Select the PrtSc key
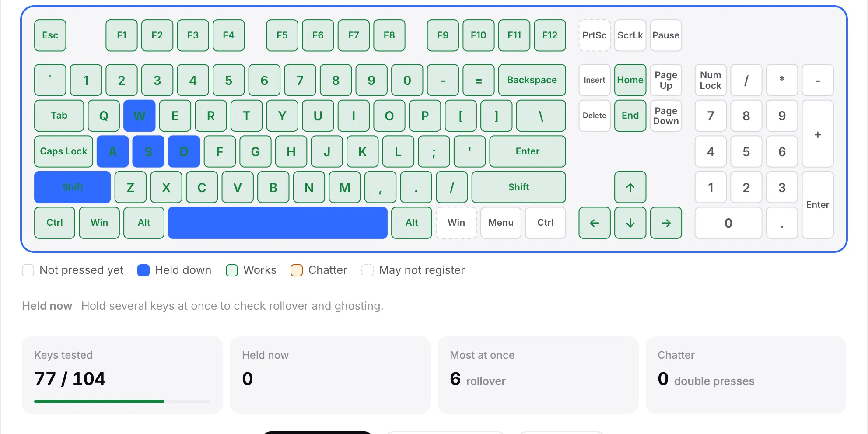 [595, 35]
